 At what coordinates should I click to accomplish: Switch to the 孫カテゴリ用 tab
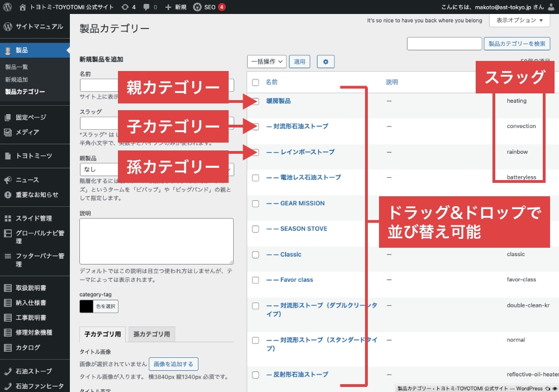click(151, 334)
